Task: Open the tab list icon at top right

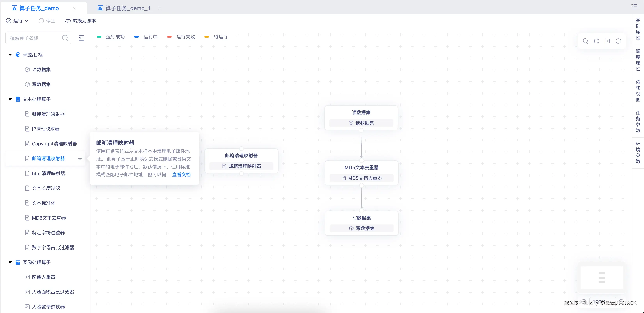Action: click(x=634, y=7)
